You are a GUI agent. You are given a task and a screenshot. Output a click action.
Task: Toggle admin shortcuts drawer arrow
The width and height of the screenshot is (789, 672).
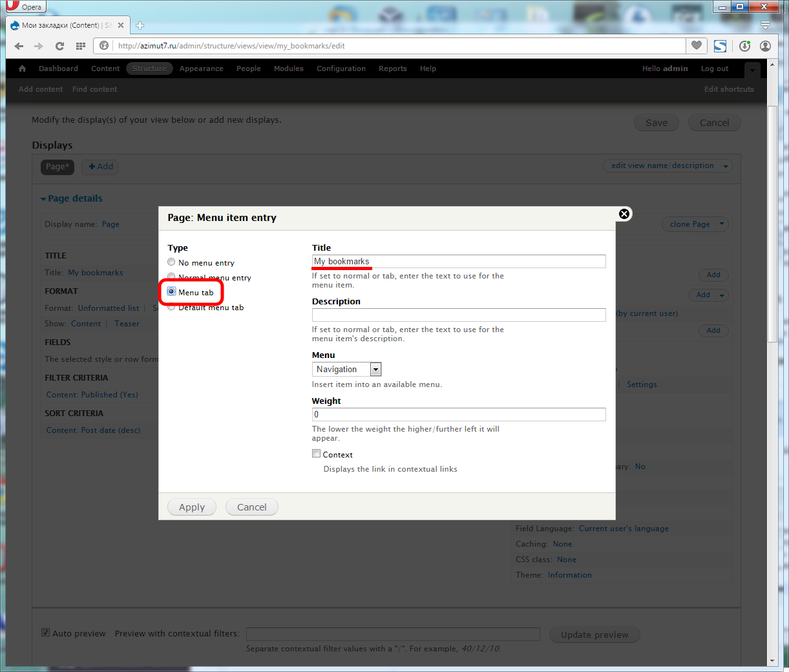click(752, 70)
